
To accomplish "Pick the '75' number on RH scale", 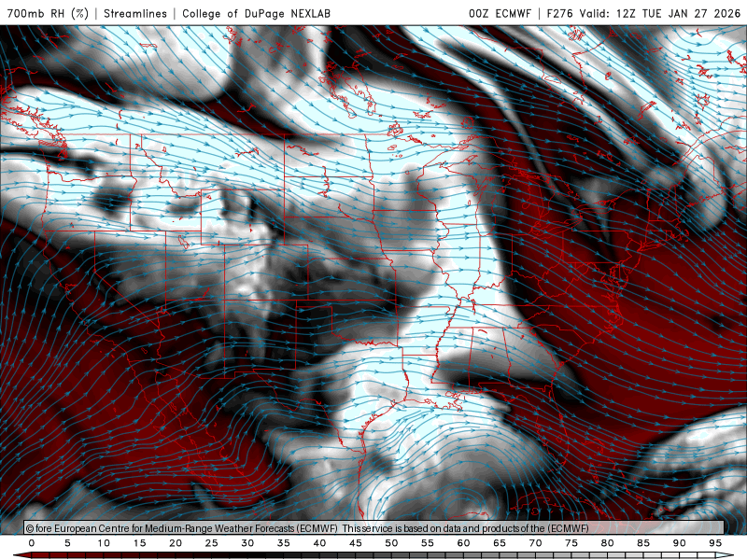I will click(x=571, y=543).
